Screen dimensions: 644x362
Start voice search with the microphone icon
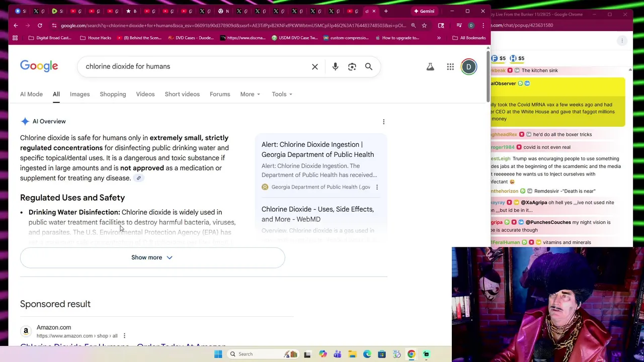pyautogui.click(x=335, y=66)
